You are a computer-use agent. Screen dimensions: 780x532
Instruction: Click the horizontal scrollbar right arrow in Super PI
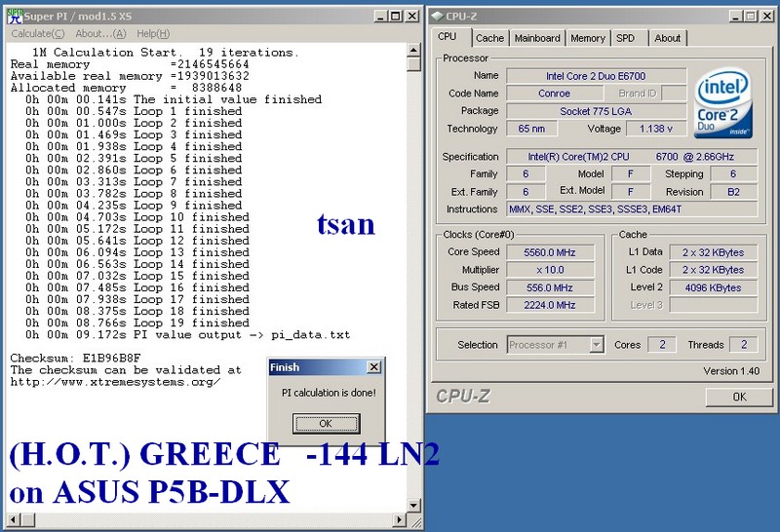(399, 520)
